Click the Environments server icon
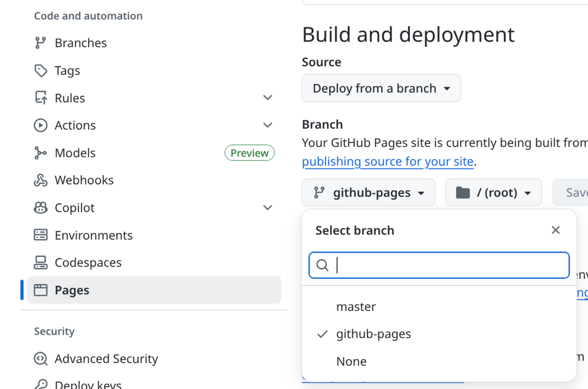This screenshot has width=588, height=389. (x=41, y=235)
